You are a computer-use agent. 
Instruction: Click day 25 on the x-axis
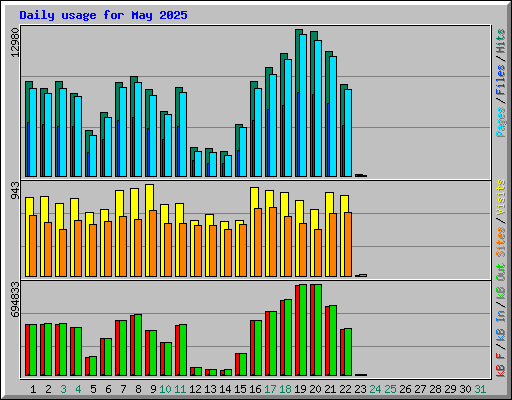pos(390,389)
